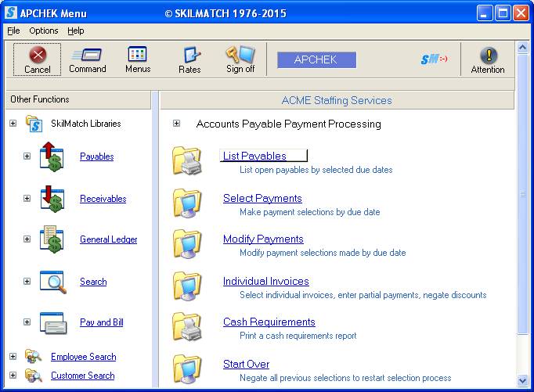The width and height of the screenshot is (534, 392).
Task: Click the SkilMatch Libraries folder icon
Action: tap(34, 124)
